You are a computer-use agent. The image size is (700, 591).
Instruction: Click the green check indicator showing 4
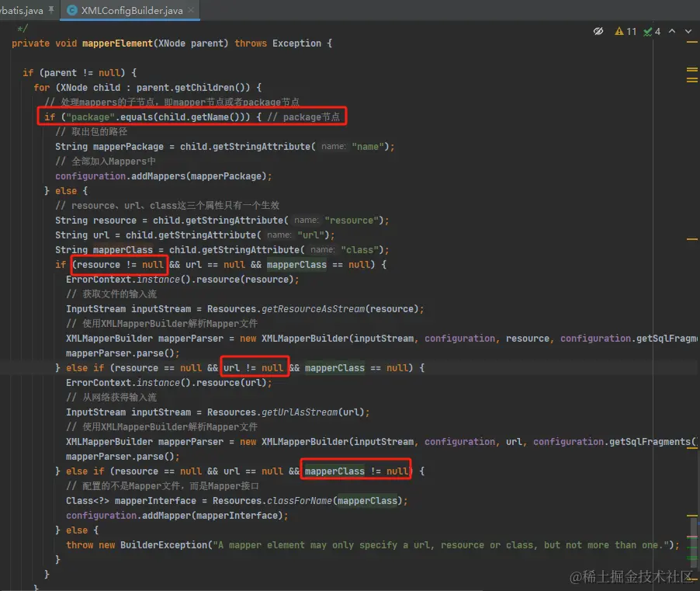(x=652, y=31)
